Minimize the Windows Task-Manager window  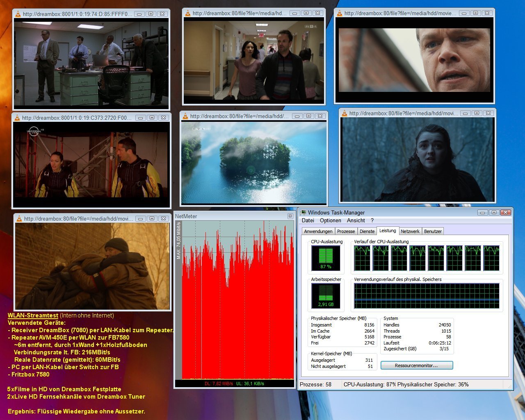click(x=483, y=212)
